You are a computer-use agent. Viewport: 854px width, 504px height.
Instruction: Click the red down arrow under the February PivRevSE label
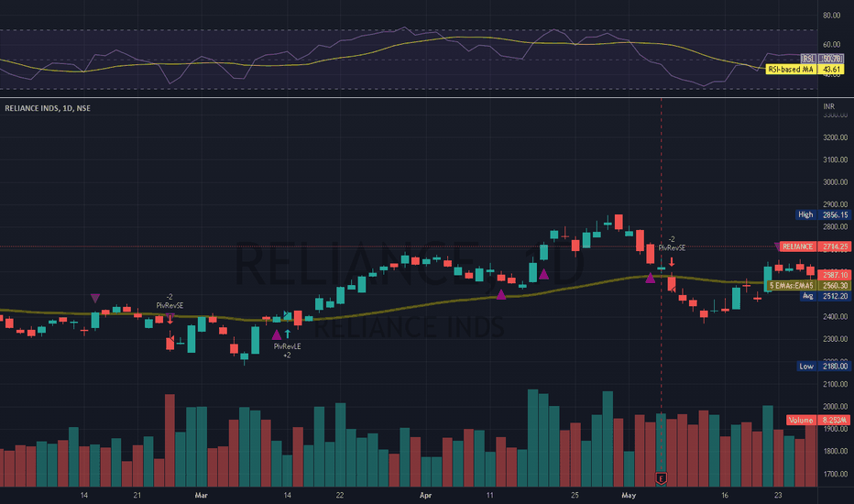coord(170,320)
